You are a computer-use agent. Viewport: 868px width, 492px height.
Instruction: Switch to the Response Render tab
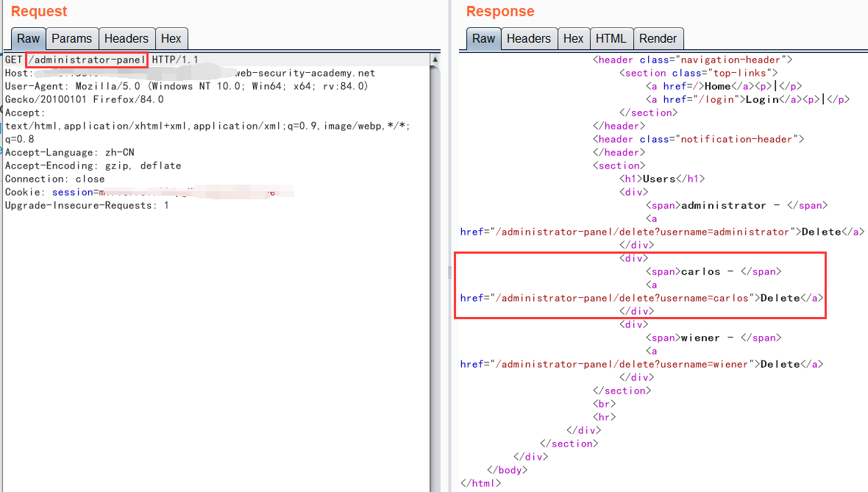click(x=658, y=39)
